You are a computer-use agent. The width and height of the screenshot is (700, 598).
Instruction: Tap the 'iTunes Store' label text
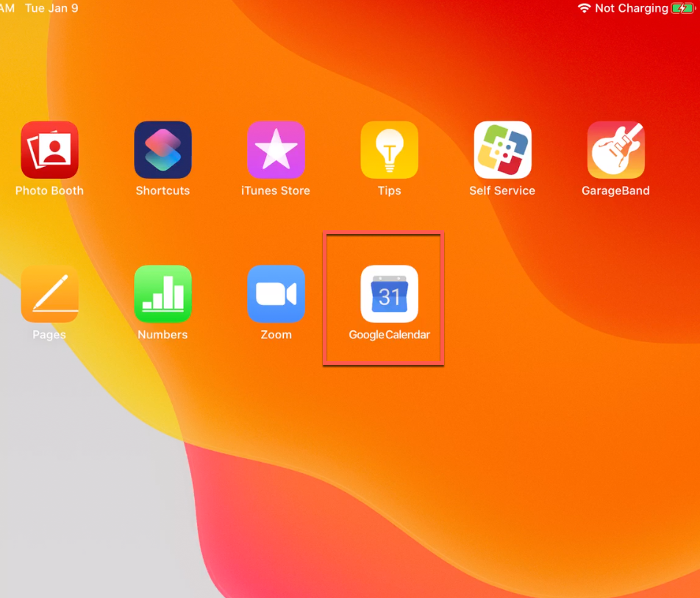(x=276, y=191)
